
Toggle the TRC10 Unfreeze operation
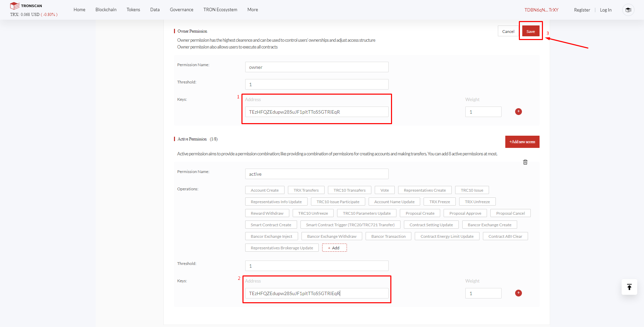point(313,213)
